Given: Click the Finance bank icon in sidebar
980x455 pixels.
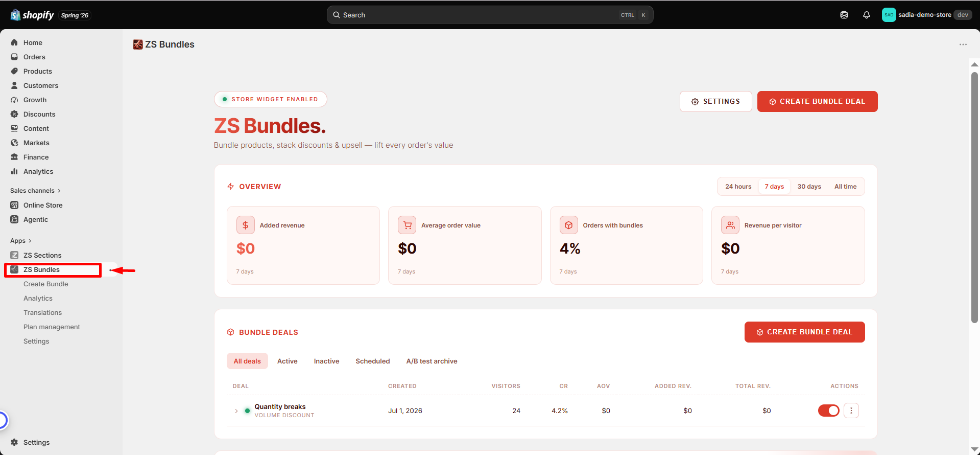Looking at the screenshot, I should [x=14, y=157].
